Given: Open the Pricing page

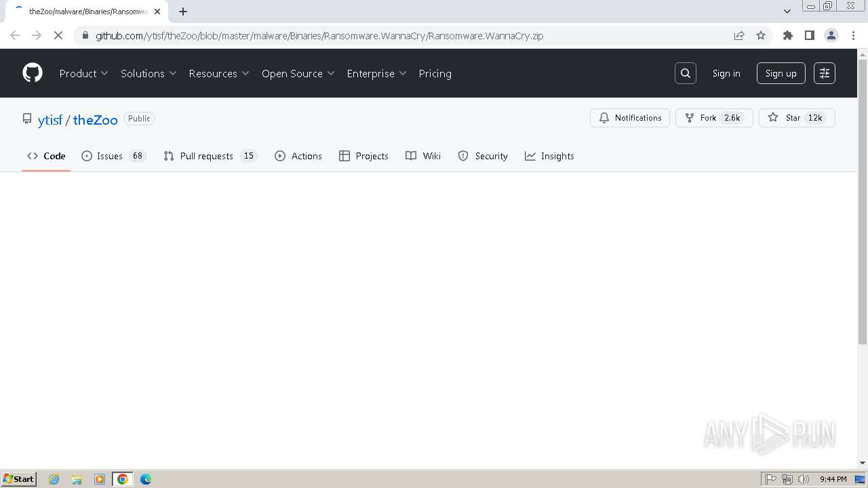Looking at the screenshot, I should pyautogui.click(x=435, y=73).
